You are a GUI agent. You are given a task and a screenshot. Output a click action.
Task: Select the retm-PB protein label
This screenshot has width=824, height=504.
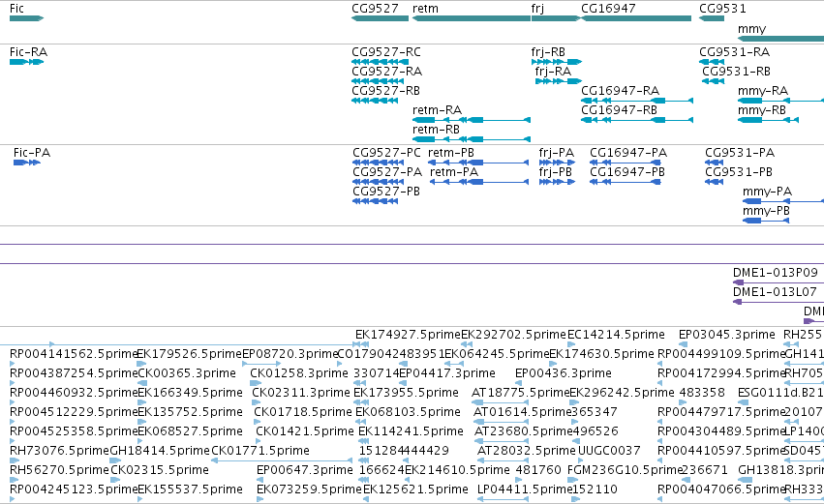451,153
